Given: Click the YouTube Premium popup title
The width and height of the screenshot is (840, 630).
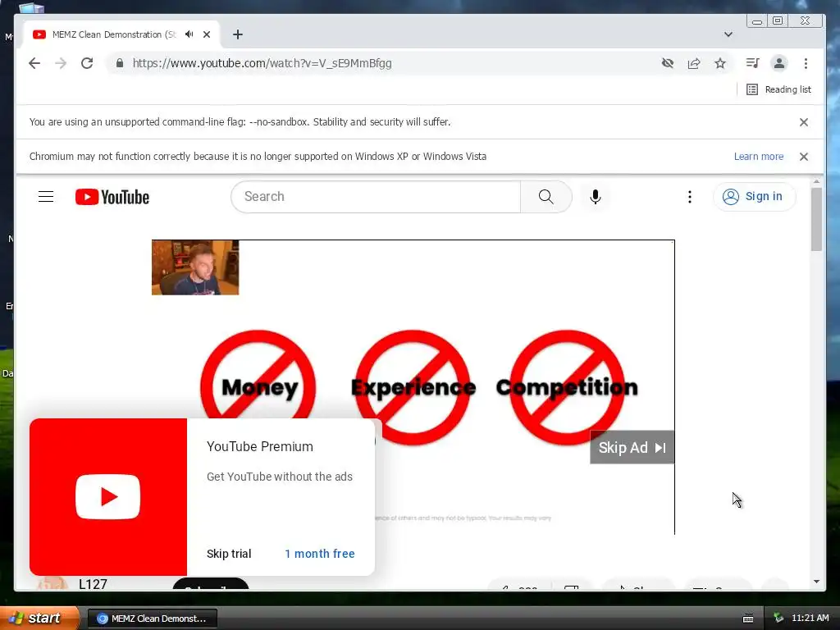Looking at the screenshot, I should [260, 446].
